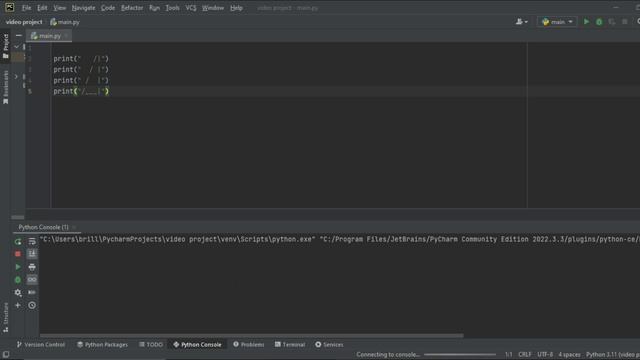
Task: Open the Run menu
Action: (x=154, y=8)
